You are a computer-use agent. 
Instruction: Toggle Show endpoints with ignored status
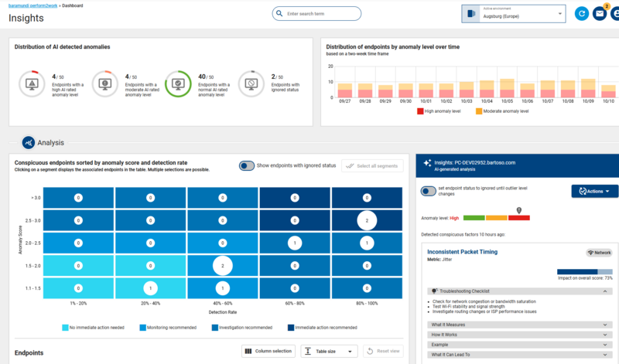point(247,165)
